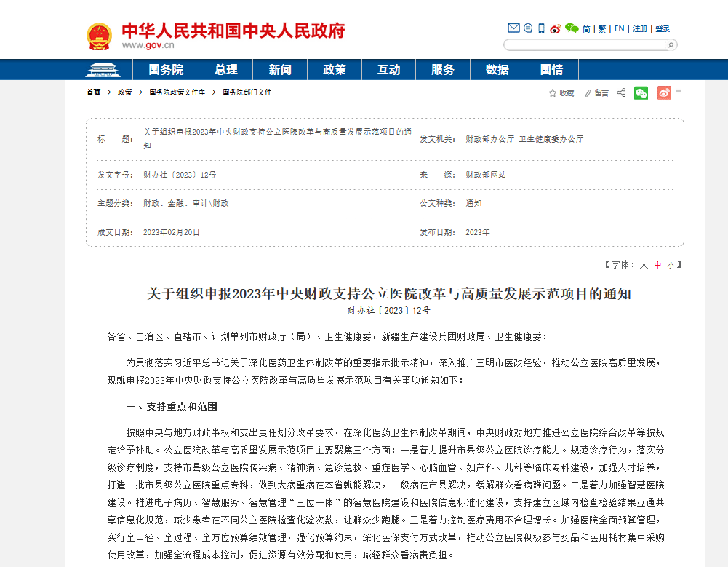
Task: Click the round chat bubble icon in the header
Action: (x=528, y=28)
